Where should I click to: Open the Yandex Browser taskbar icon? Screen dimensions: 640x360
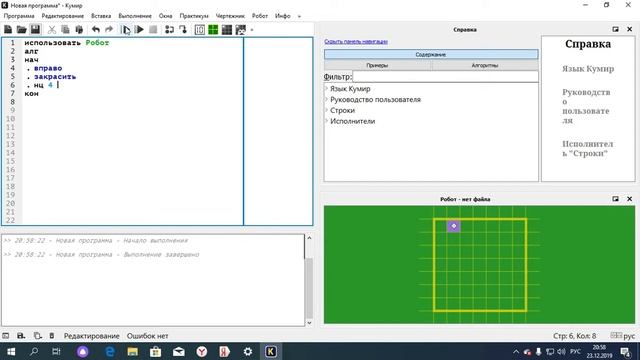click(202, 351)
